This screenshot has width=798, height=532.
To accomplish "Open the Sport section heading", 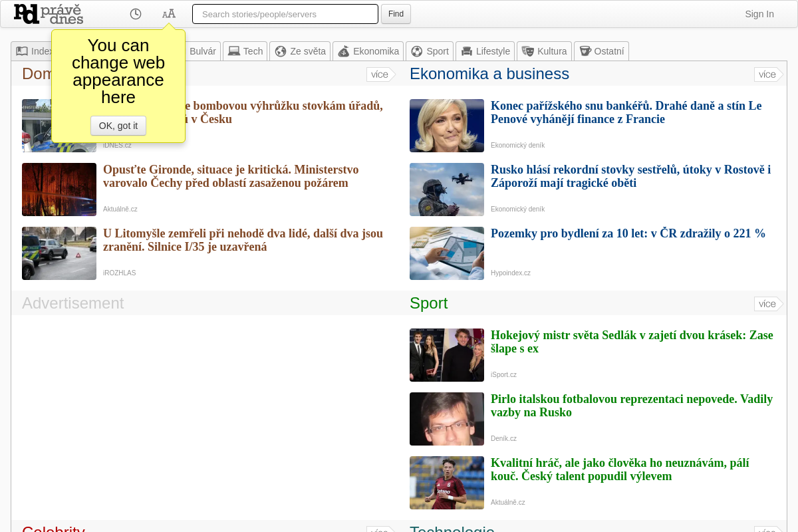I will 429,303.
